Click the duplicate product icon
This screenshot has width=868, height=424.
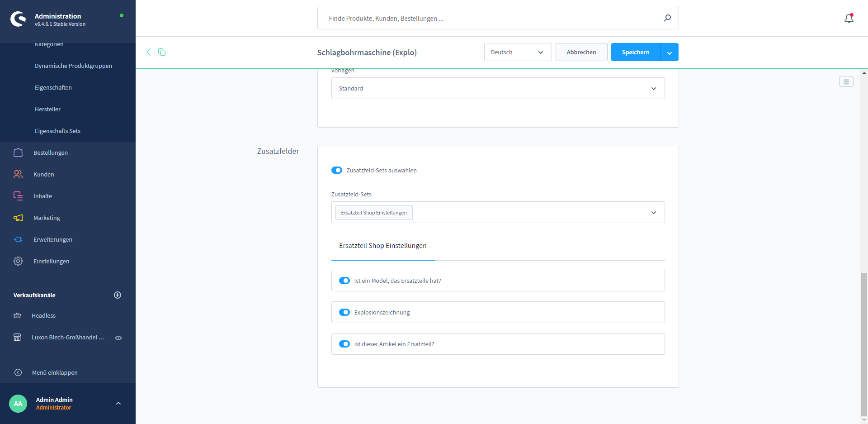pyautogui.click(x=162, y=52)
